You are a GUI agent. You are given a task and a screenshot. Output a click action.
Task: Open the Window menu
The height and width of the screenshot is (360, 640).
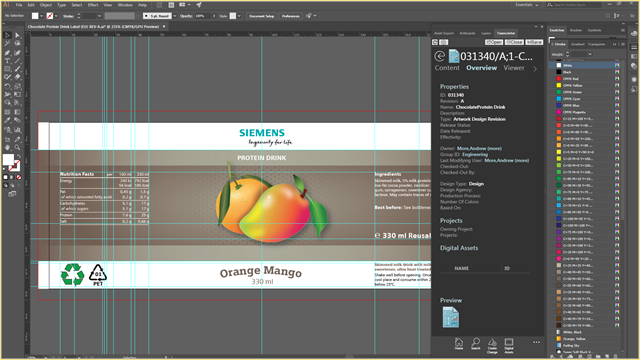click(x=125, y=5)
